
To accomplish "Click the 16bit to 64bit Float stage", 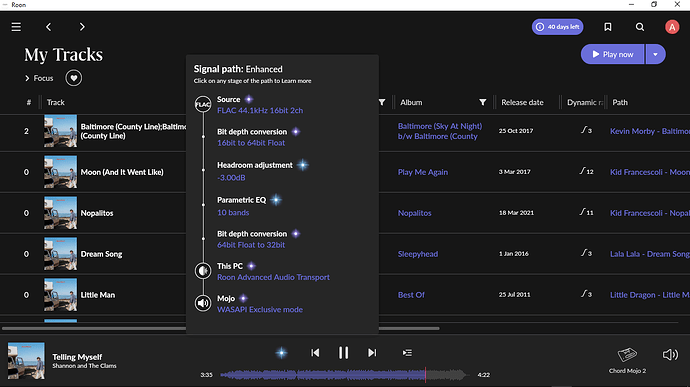I will [x=251, y=143].
